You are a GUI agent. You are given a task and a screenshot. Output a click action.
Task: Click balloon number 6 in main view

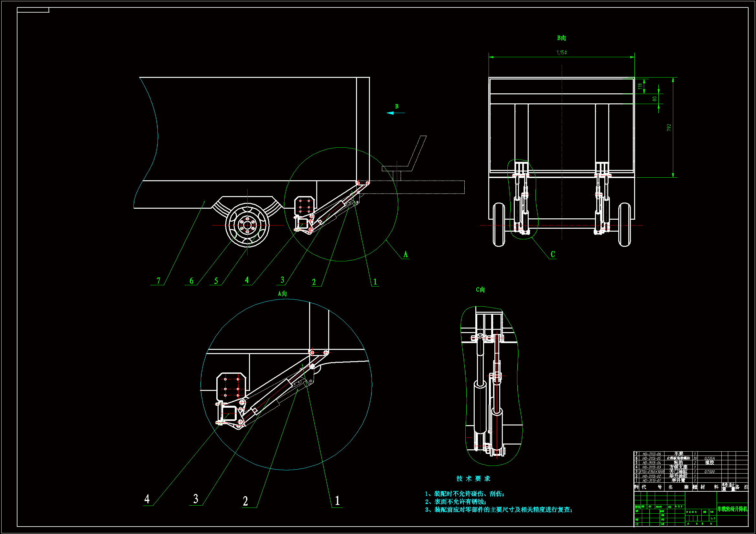191,281
